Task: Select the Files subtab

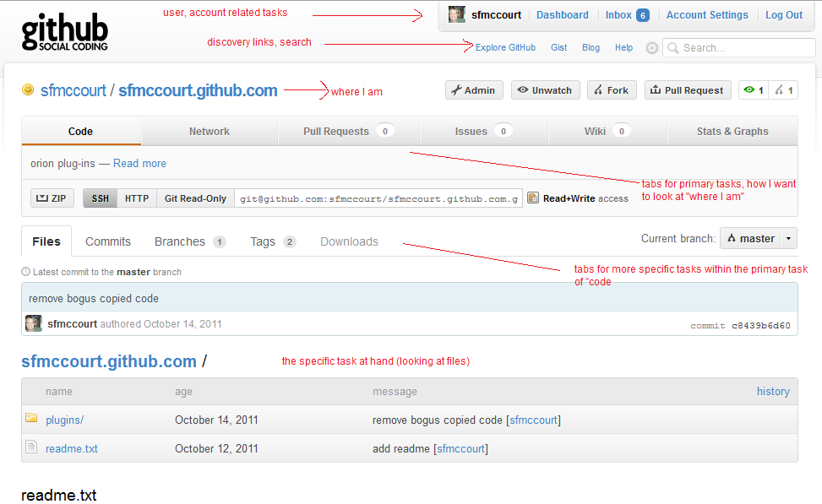Action: coord(46,241)
